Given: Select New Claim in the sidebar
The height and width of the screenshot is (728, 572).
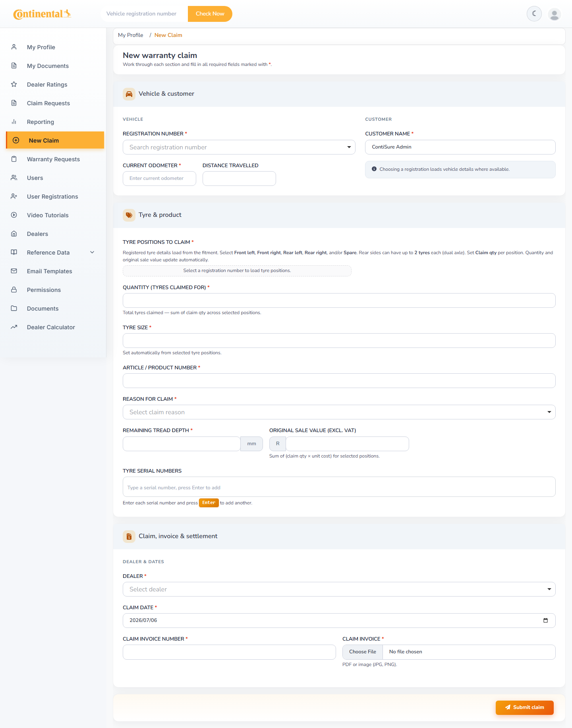Looking at the screenshot, I should click(55, 140).
